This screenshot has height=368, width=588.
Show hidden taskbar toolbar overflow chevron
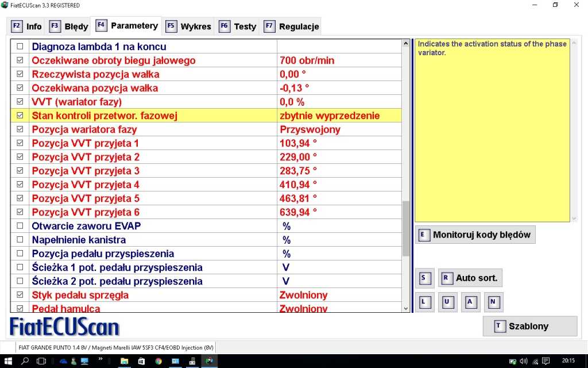tap(100, 361)
